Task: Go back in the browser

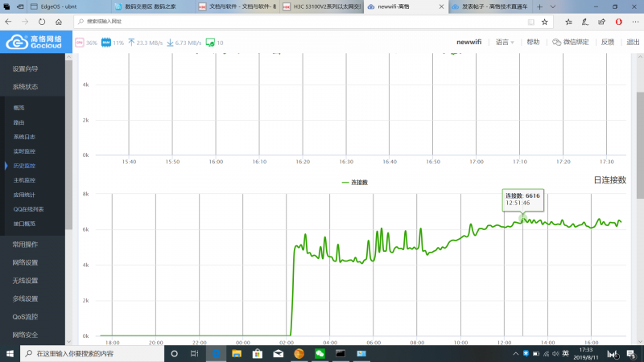Action: (9, 22)
